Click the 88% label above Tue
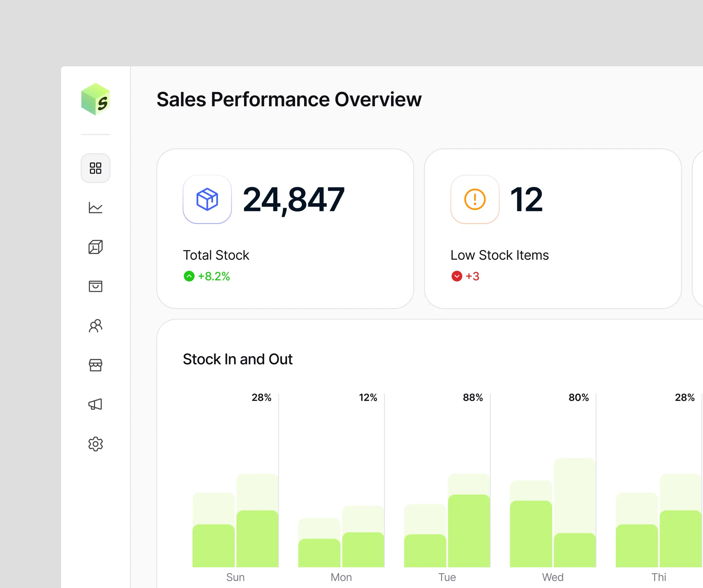The height and width of the screenshot is (588, 703). (x=473, y=397)
